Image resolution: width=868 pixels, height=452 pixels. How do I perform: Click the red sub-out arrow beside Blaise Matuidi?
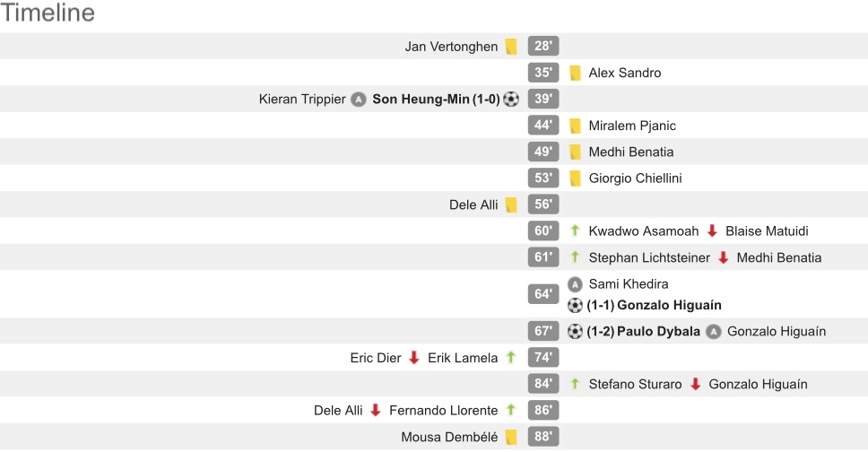point(712,231)
